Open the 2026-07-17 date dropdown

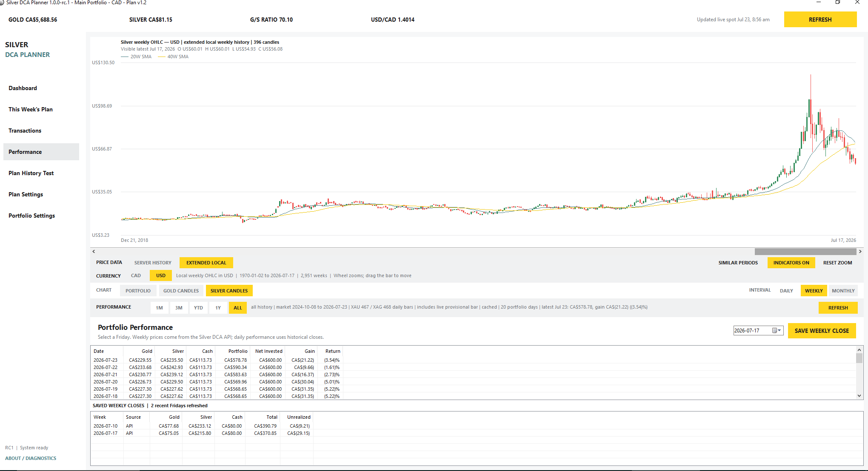pyautogui.click(x=779, y=331)
